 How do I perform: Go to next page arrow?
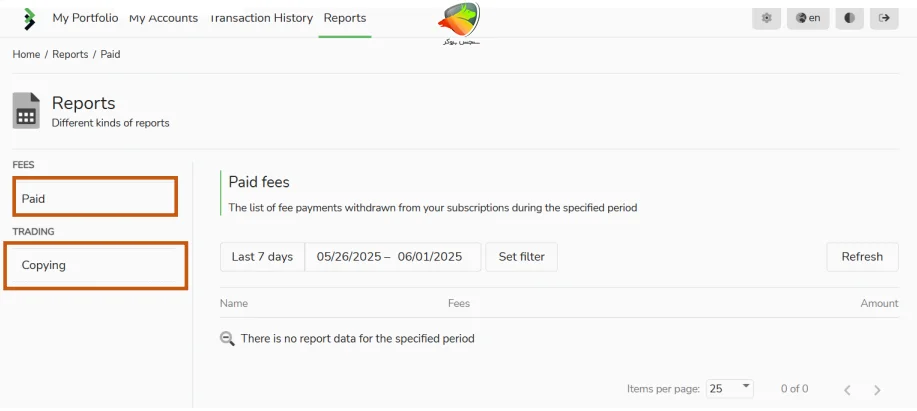tap(877, 390)
